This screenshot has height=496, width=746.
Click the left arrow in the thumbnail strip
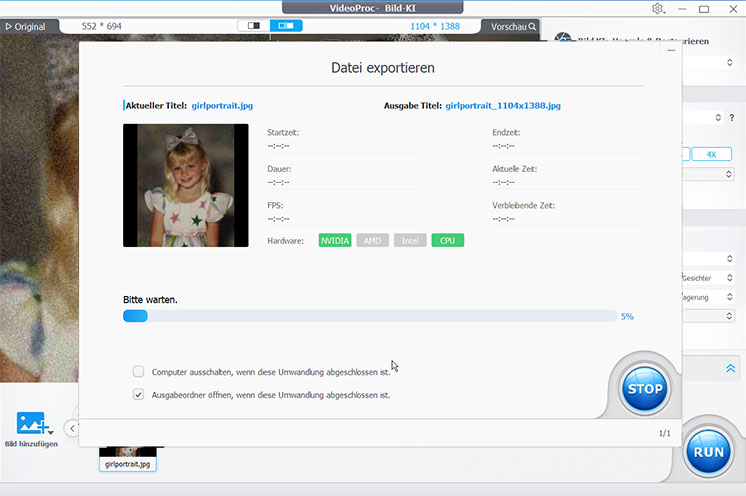[72, 428]
